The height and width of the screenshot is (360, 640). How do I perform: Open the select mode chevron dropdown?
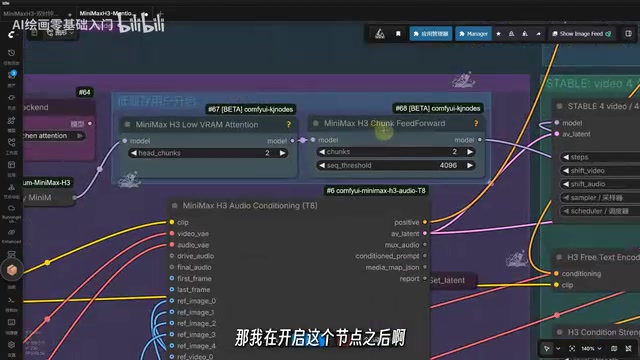558,349
